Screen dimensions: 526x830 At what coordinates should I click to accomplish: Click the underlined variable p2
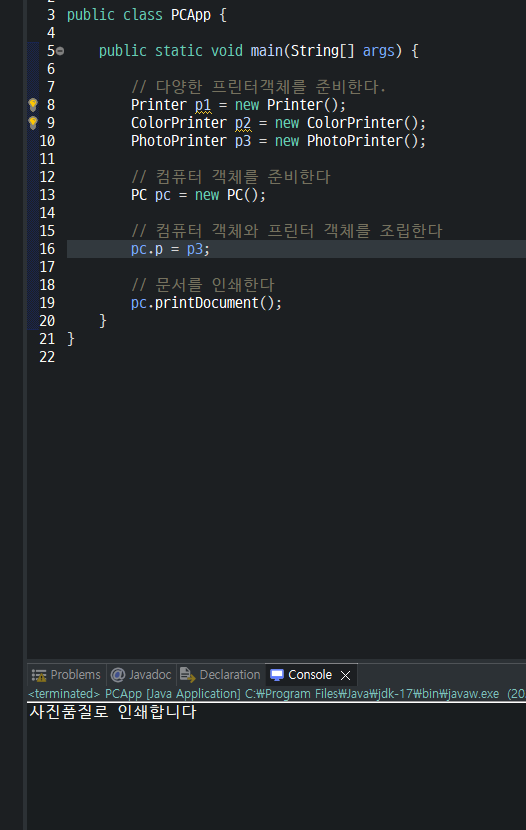coord(243,123)
